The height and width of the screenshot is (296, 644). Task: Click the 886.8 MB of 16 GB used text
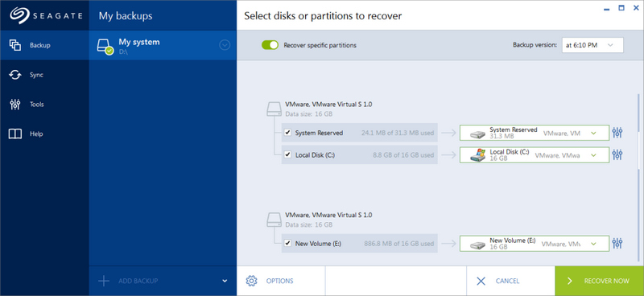click(398, 244)
